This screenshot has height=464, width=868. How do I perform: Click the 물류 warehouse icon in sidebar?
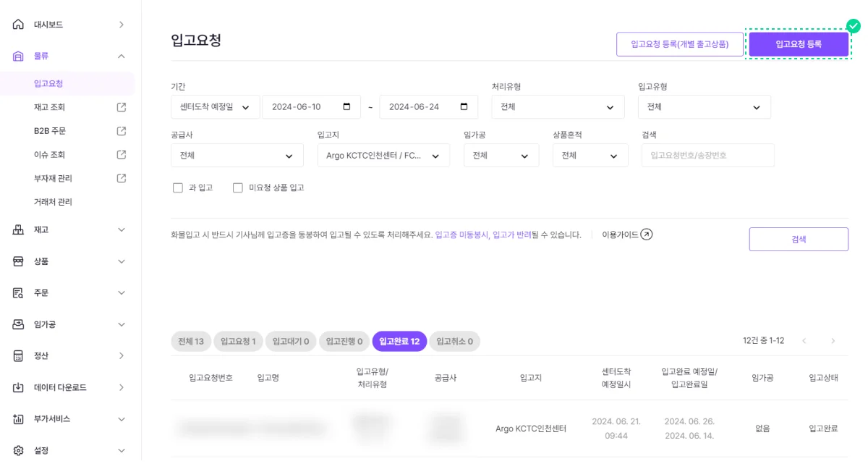pyautogui.click(x=19, y=56)
